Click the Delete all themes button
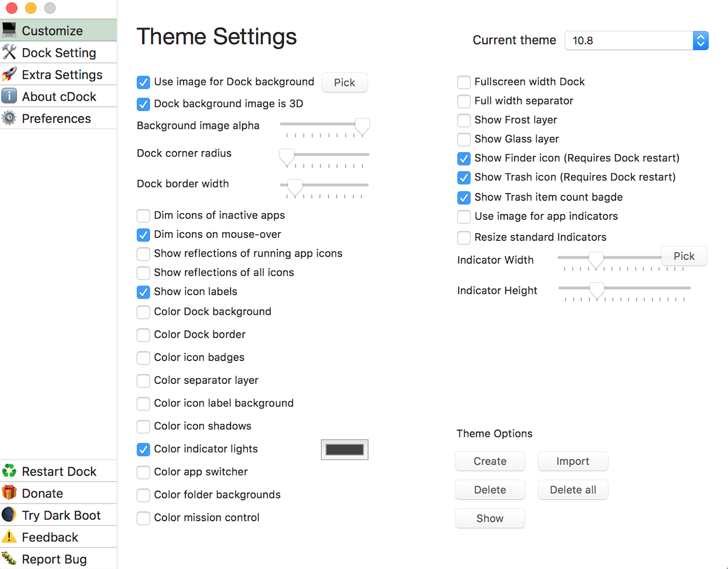Viewport: 728px width, 569px height. point(573,490)
